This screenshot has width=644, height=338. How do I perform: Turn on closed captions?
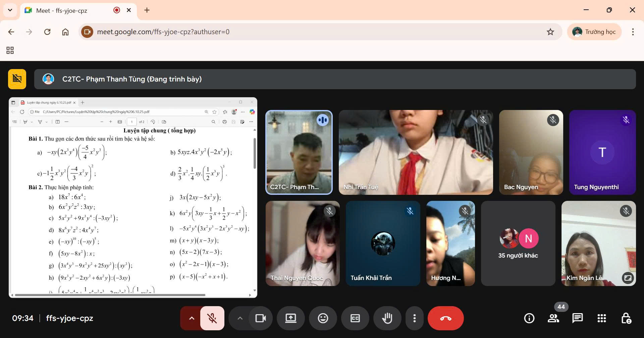355,318
